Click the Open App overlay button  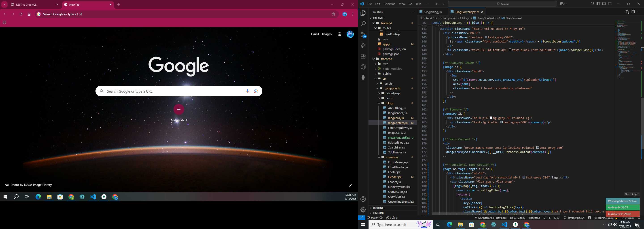click(x=632, y=194)
